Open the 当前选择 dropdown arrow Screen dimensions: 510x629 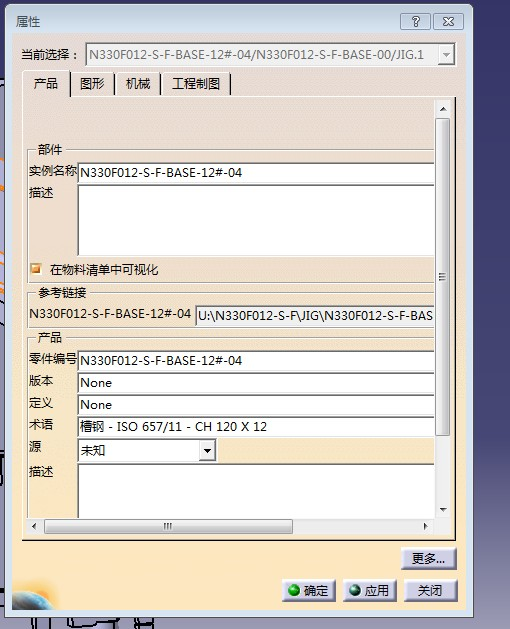(446, 55)
